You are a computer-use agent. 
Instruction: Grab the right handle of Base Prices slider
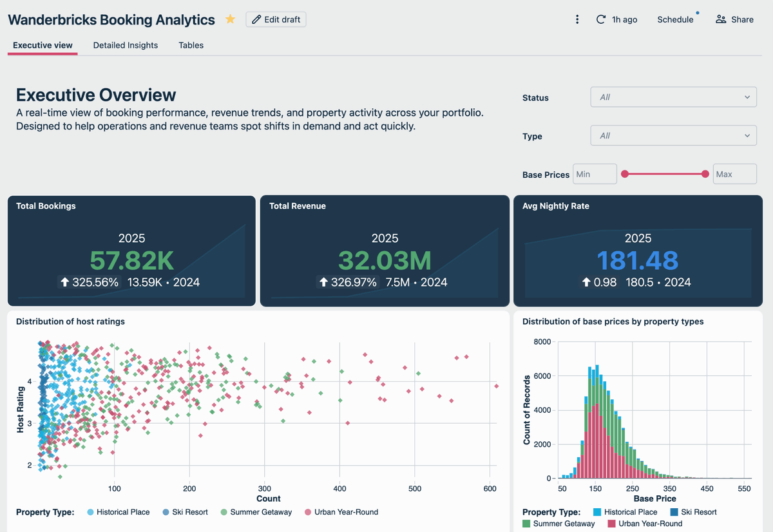pyautogui.click(x=705, y=174)
